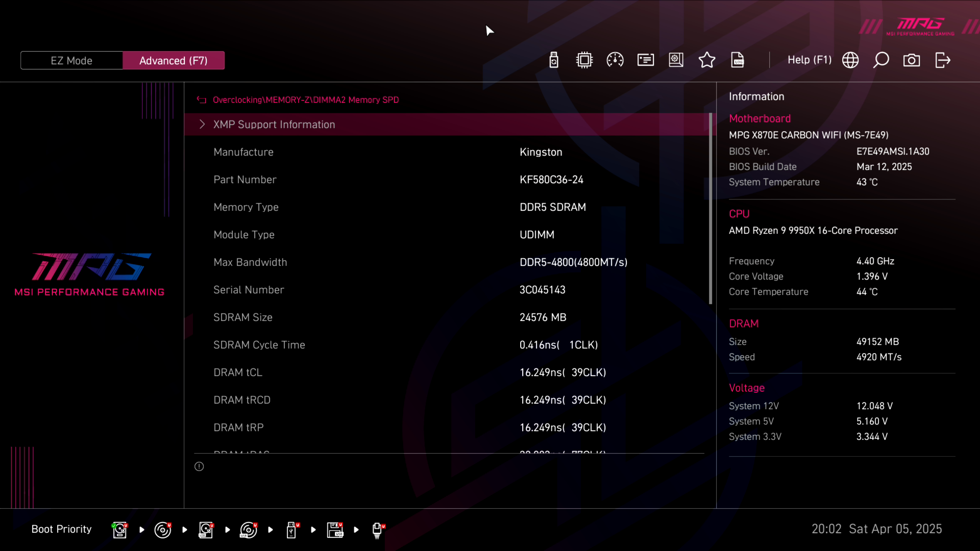
Task: Select the USB key boot priority icon
Action: pyautogui.click(x=292, y=530)
